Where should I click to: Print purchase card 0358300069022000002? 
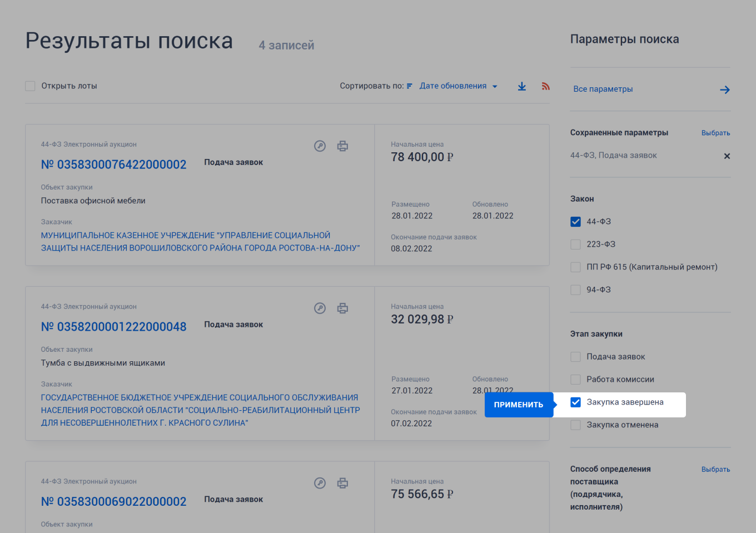(343, 483)
